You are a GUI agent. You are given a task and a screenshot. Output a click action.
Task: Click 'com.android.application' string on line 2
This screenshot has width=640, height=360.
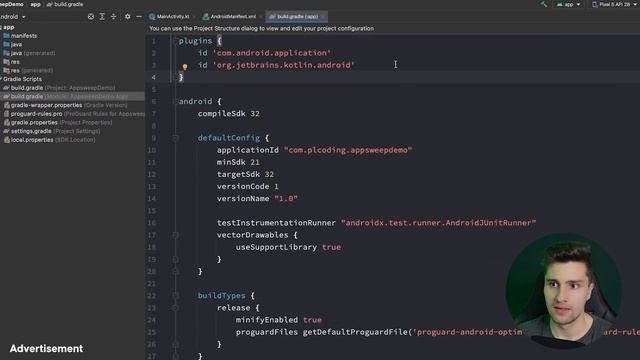(272, 53)
